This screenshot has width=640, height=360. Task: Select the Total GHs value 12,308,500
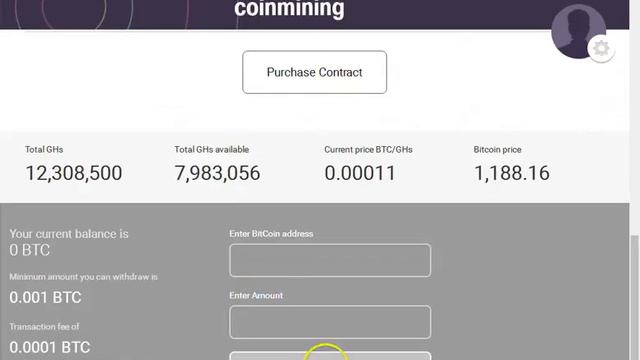tap(73, 173)
